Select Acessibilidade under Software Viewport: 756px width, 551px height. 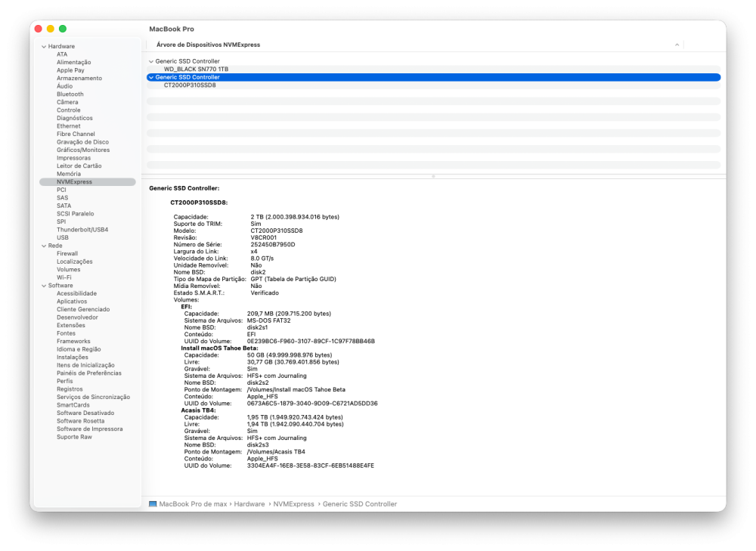(76, 293)
